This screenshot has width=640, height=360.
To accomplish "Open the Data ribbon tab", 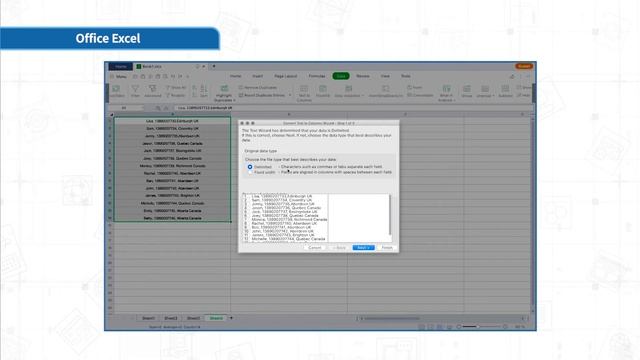I will (341, 76).
